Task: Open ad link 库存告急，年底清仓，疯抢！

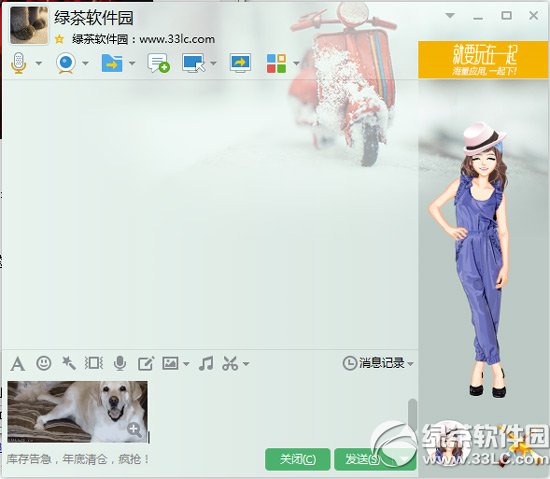Action: (x=78, y=459)
